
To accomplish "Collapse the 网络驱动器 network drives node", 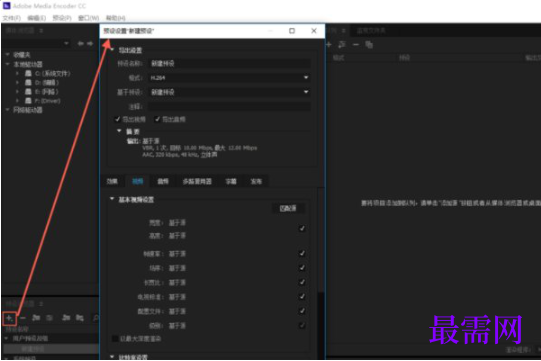I will click(8, 109).
